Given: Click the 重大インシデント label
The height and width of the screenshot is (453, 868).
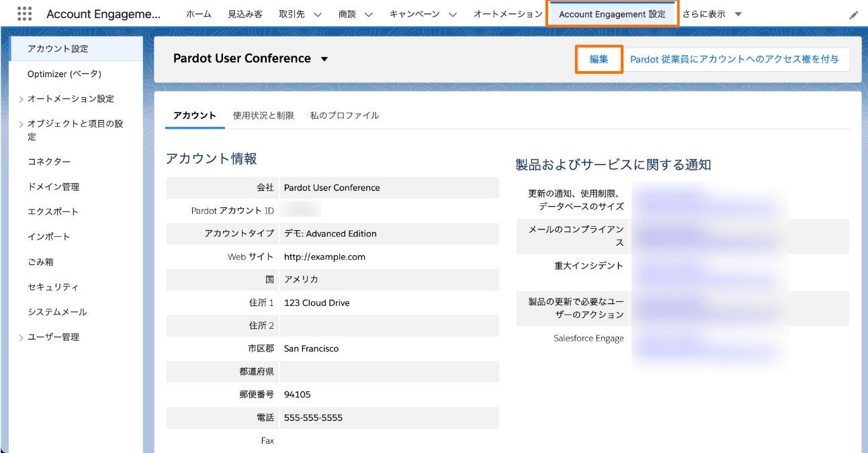Looking at the screenshot, I should point(589,266).
